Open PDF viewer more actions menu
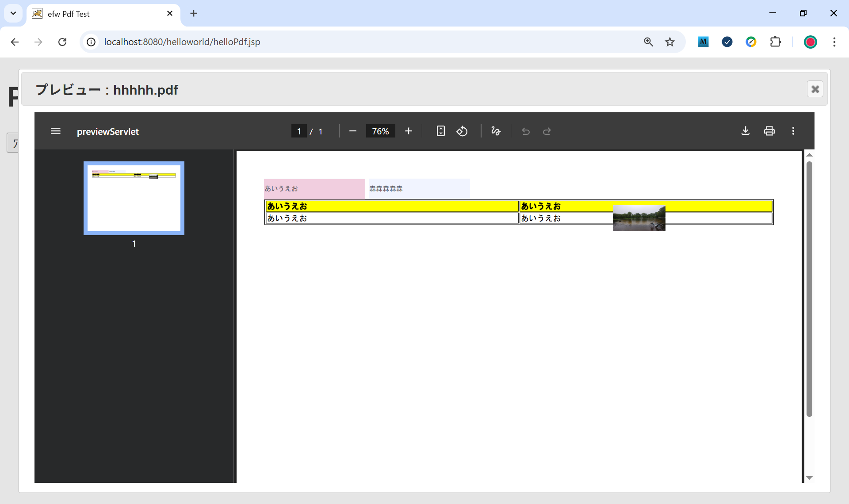This screenshot has height=504, width=849. [793, 131]
